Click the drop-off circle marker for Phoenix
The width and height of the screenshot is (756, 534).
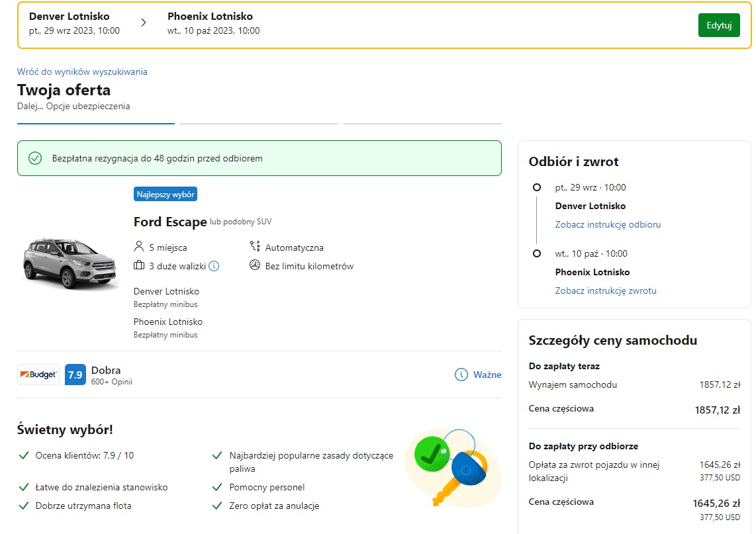[x=537, y=253]
